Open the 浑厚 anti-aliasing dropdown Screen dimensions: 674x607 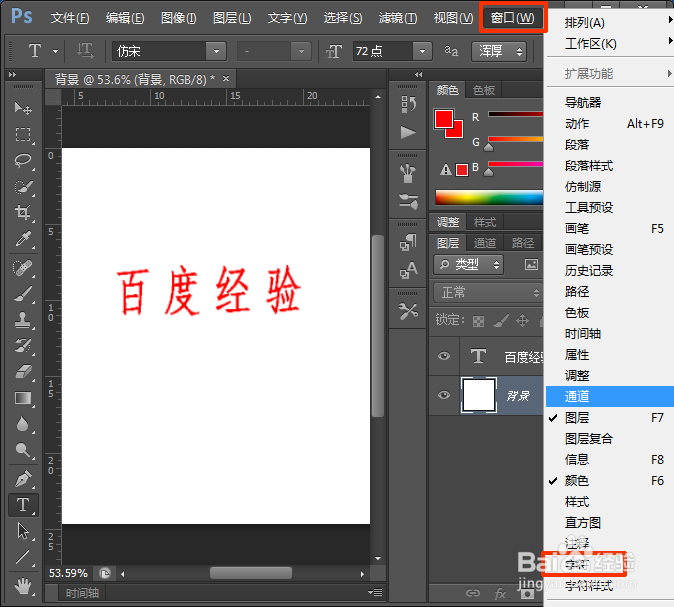click(499, 52)
